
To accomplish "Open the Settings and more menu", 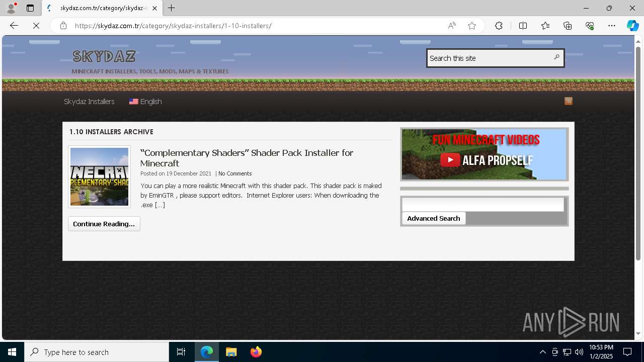I will (612, 26).
